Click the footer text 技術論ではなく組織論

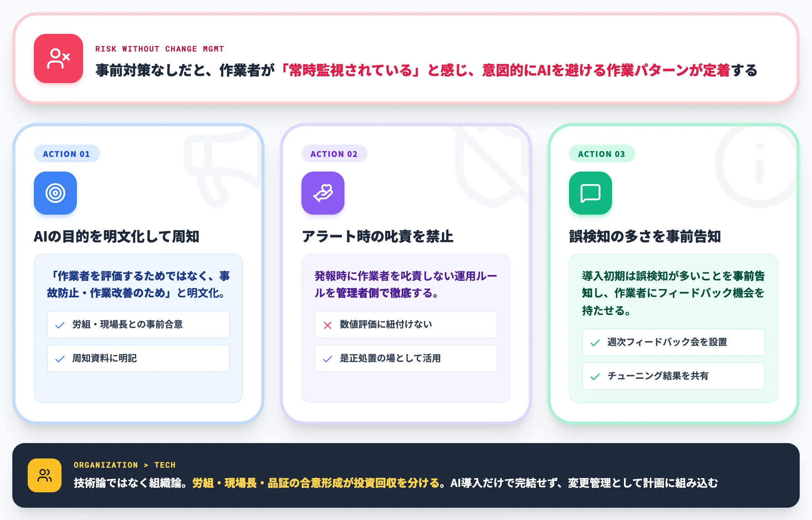(x=128, y=483)
